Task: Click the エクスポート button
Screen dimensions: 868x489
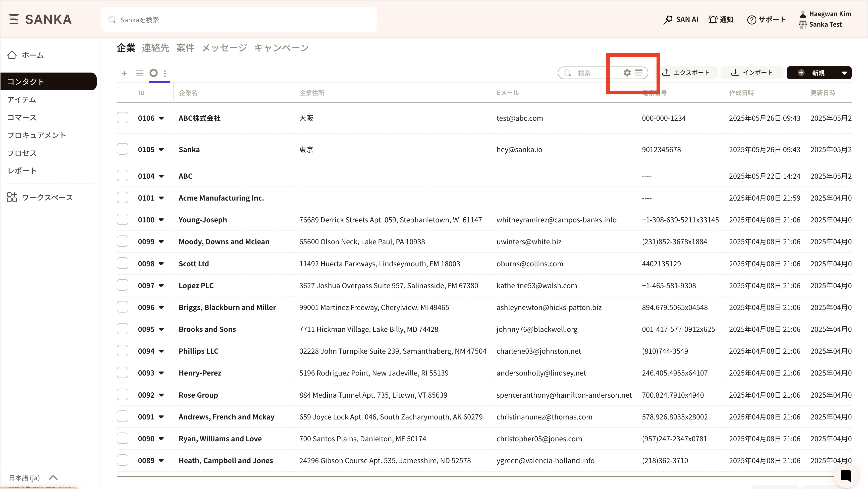Action: 686,73
